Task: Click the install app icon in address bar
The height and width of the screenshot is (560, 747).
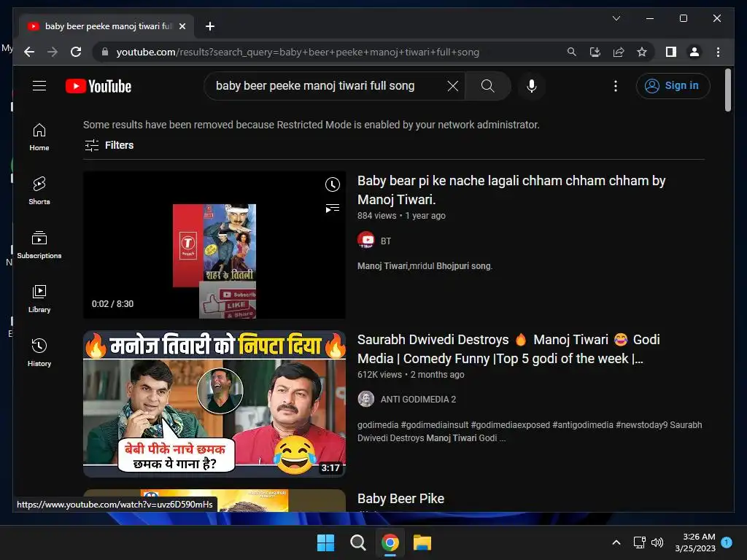Action: [x=595, y=52]
